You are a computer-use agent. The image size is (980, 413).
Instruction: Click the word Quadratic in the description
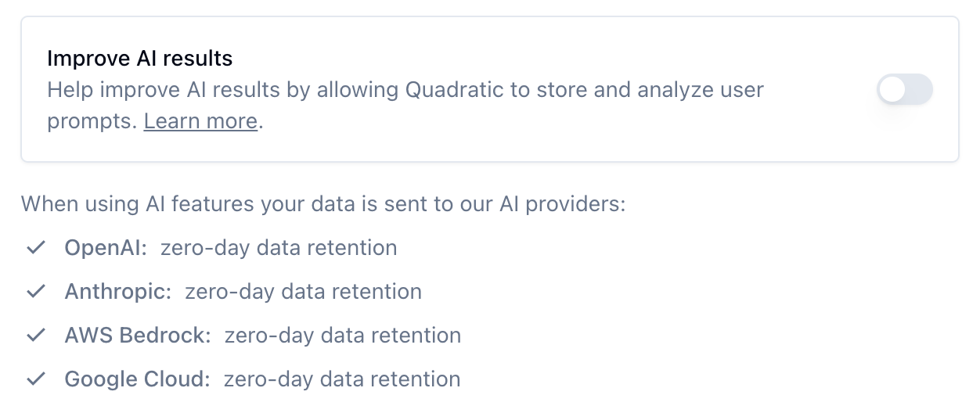tap(454, 90)
